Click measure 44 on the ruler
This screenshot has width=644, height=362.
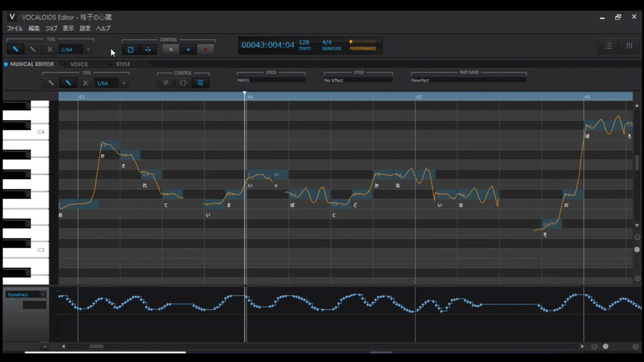point(250,97)
